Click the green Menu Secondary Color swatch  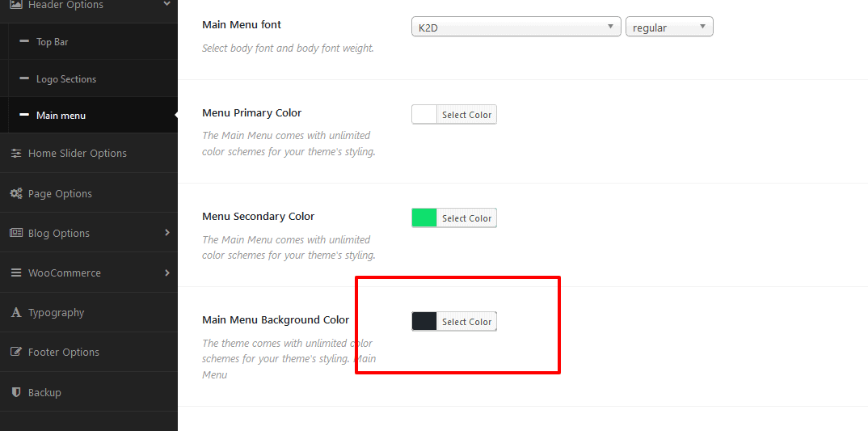click(x=424, y=218)
